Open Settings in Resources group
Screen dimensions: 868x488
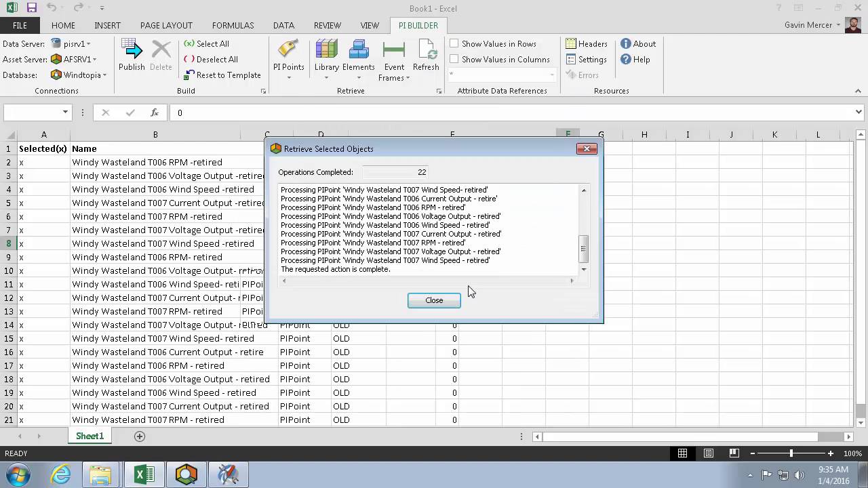[587, 59]
